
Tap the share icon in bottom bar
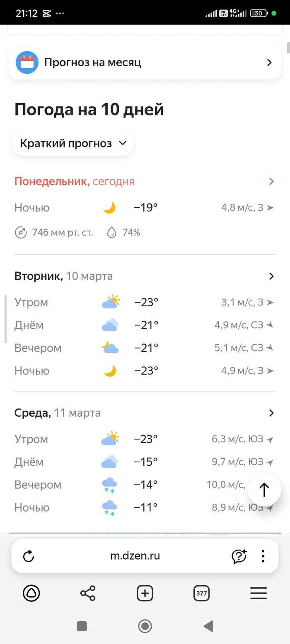(x=88, y=594)
